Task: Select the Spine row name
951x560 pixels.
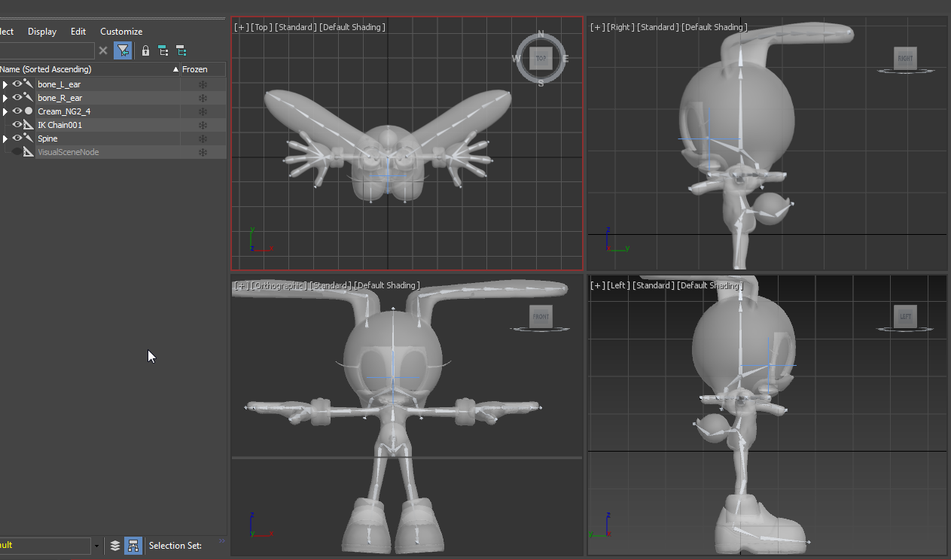Action: pyautogui.click(x=47, y=138)
